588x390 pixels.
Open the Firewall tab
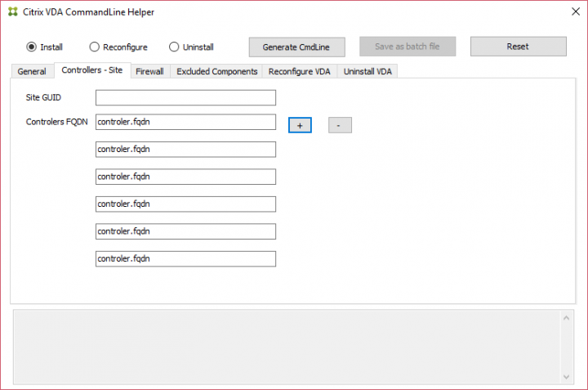(149, 71)
